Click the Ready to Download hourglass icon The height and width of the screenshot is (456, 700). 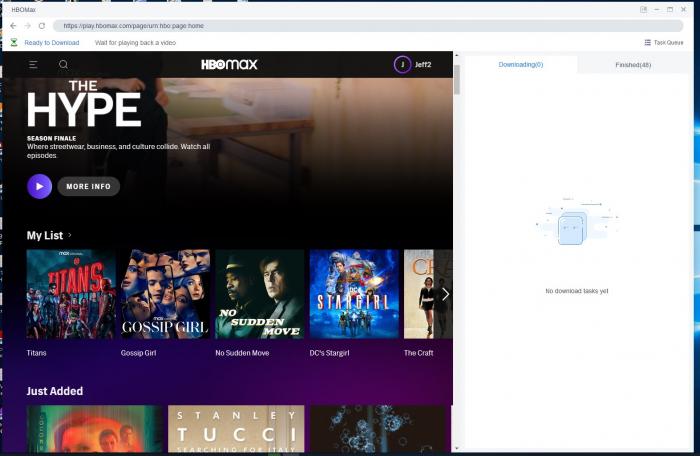pyautogui.click(x=14, y=42)
